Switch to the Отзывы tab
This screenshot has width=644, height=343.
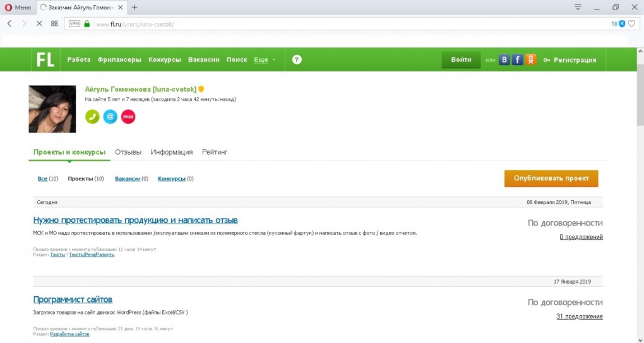pyautogui.click(x=128, y=152)
